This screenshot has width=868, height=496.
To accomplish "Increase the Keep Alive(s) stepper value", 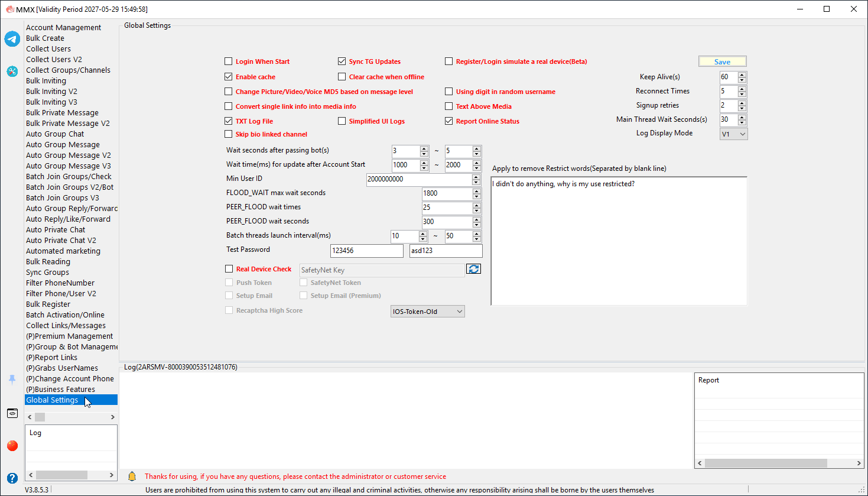I will 742,74.
